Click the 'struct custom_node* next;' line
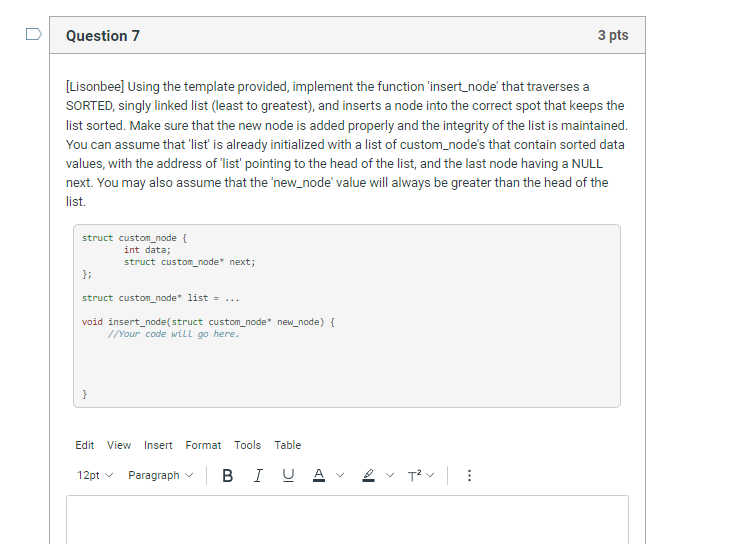Viewport: 745px width, 544px height. tap(190, 262)
